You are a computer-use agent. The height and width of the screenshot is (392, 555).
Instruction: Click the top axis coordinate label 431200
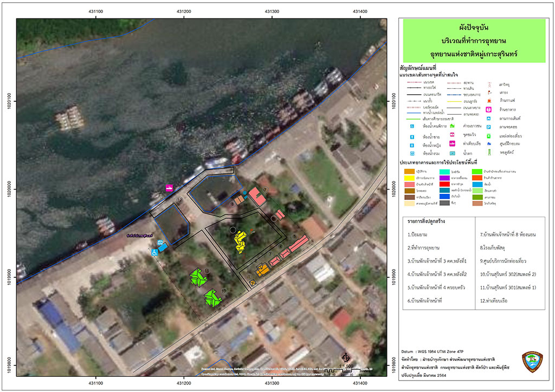184,12
